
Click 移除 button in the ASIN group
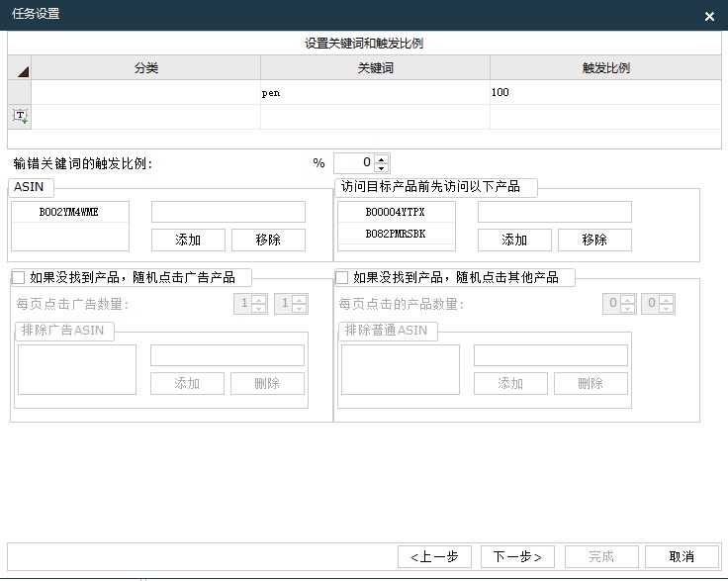[x=268, y=240]
